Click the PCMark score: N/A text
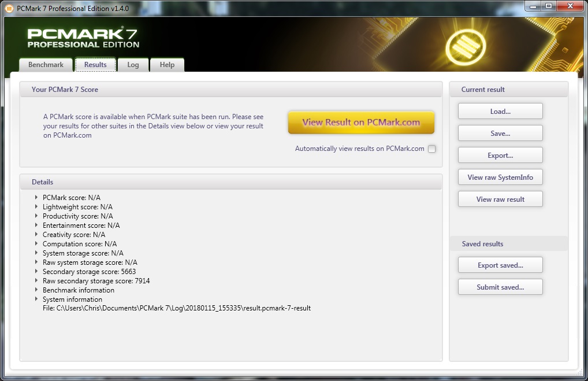 (x=72, y=198)
